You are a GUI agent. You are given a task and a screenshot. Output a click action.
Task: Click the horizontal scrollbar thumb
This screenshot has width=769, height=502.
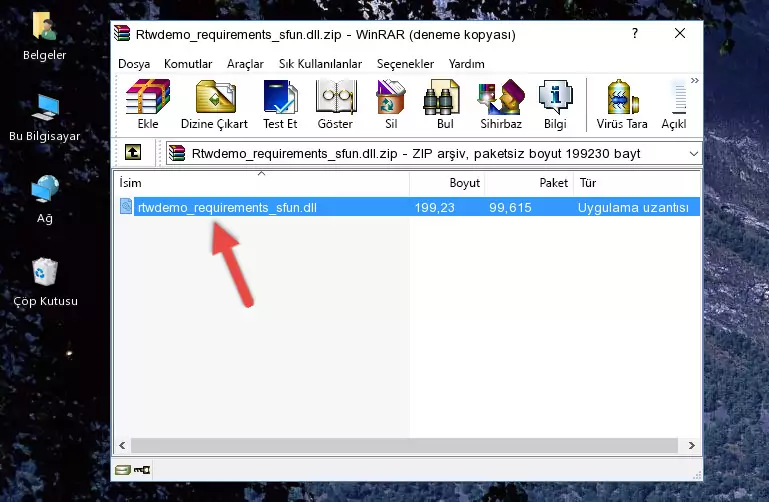coord(404,446)
